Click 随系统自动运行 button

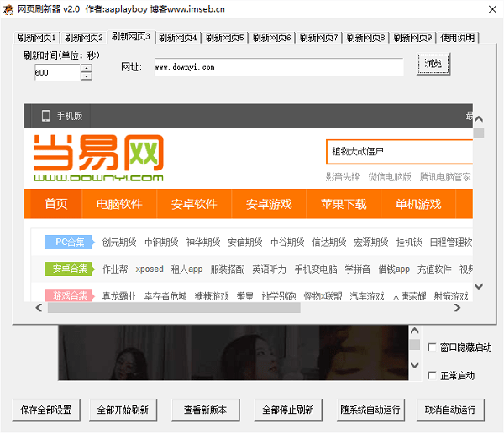pyautogui.click(x=370, y=410)
